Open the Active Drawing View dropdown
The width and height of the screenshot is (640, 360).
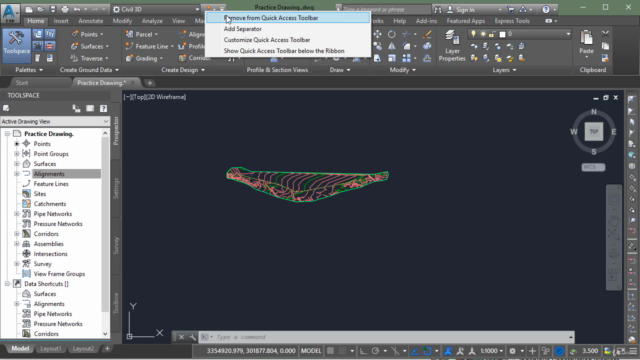[x=55, y=121]
